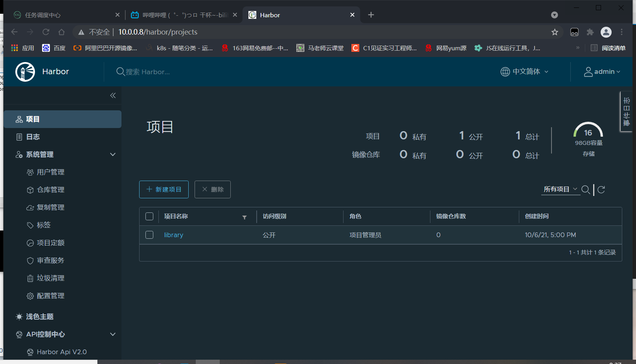Viewport: 636px width, 364px height.
Task: Open k8s 随笔分类 bookmark
Action: point(180,48)
